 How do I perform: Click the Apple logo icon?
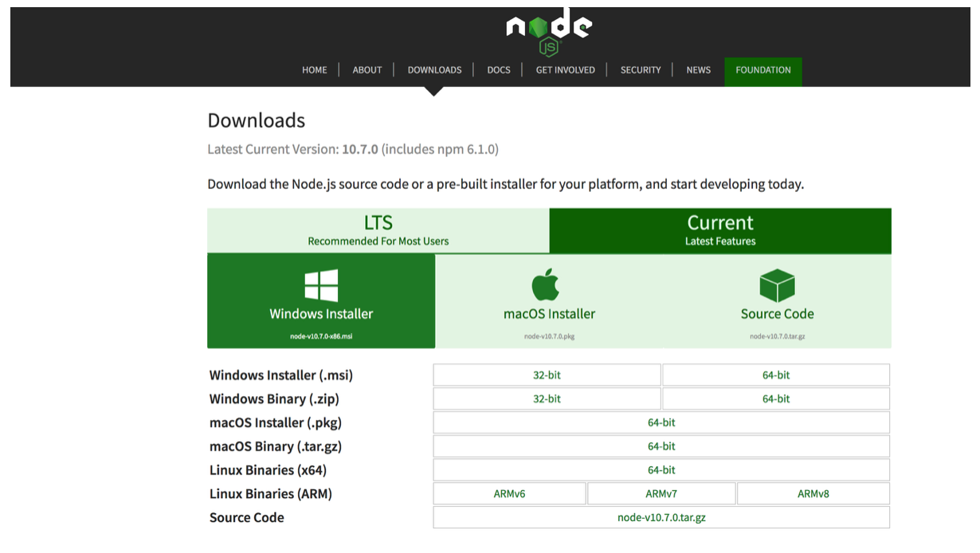click(x=546, y=285)
